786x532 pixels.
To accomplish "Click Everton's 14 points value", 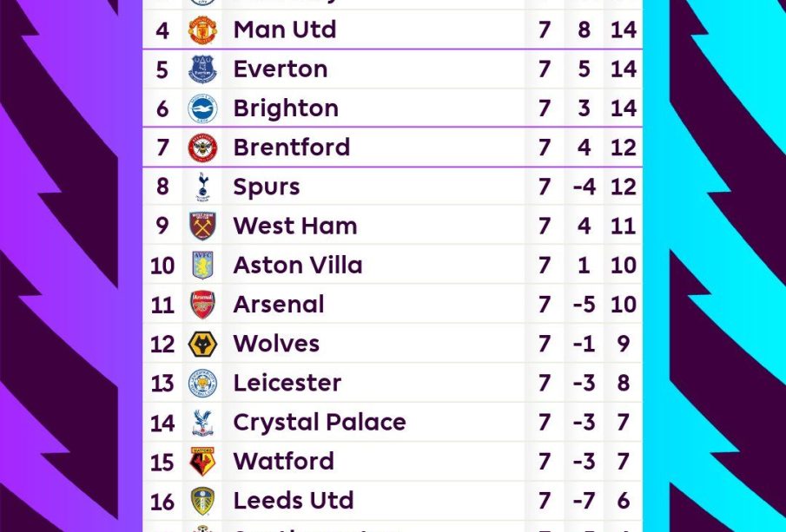I will (x=623, y=69).
